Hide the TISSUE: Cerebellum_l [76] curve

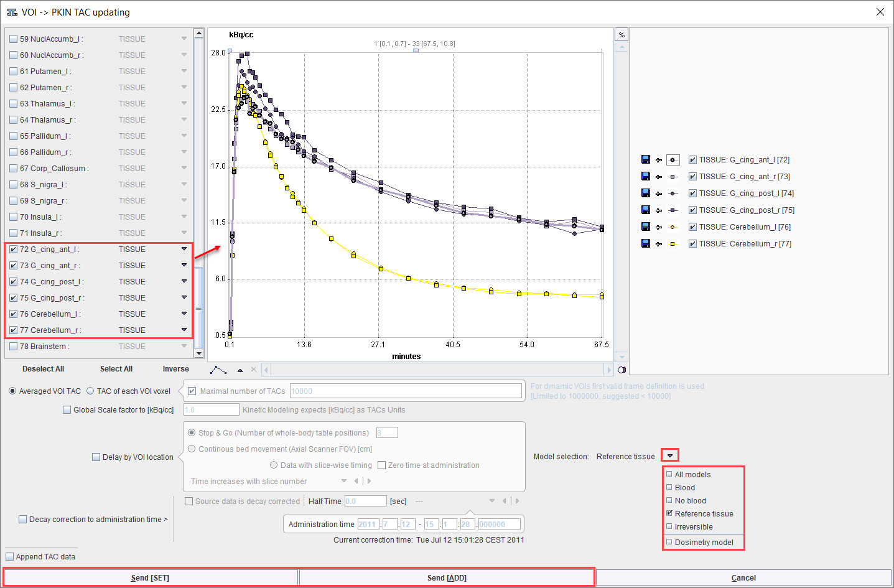point(692,227)
